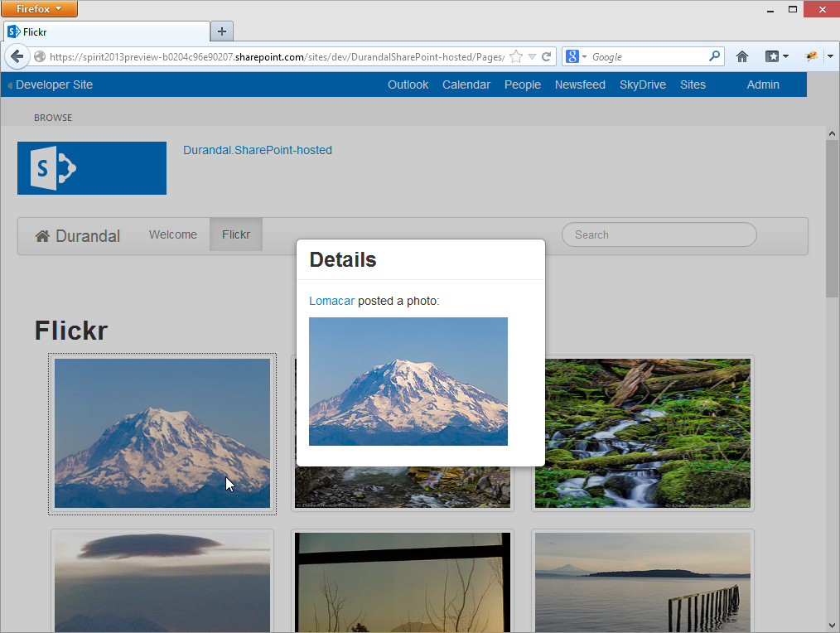Viewport: 840px width, 633px height.
Task: Select the rocky waterfall thumbnail behind the dialog
Action: 403,488
